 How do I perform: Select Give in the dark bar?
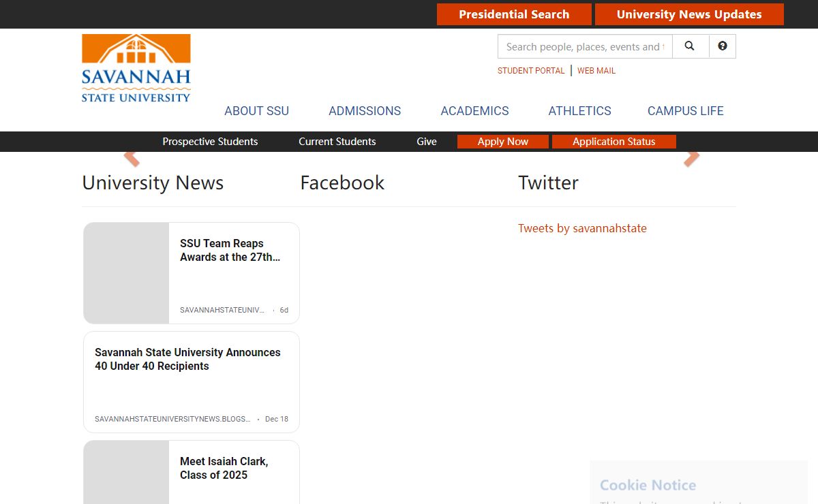click(427, 142)
